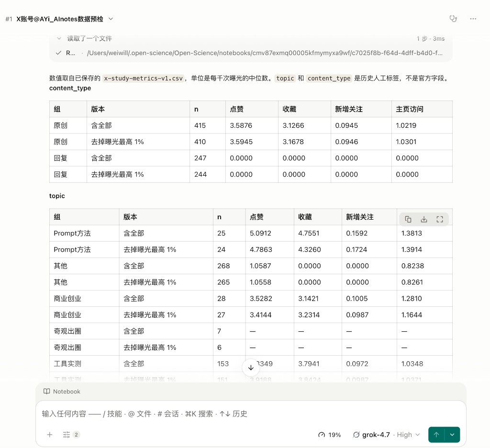Select the cell value 3.2314
Screen dimensions: 490x448
pyautogui.click(x=309, y=314)
